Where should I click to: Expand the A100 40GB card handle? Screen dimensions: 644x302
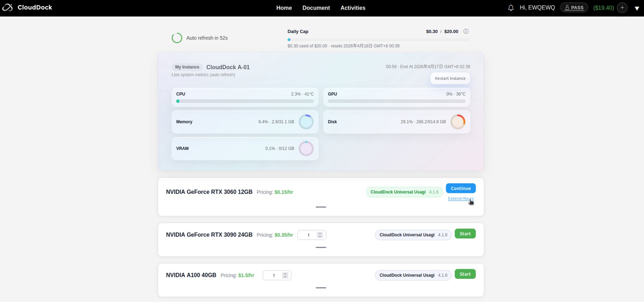pos(321,288)
